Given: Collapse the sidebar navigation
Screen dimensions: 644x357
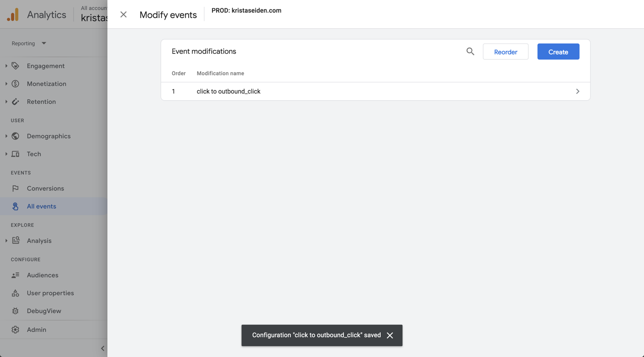Looking at the screenshot, I should click(x=102, y=348).
